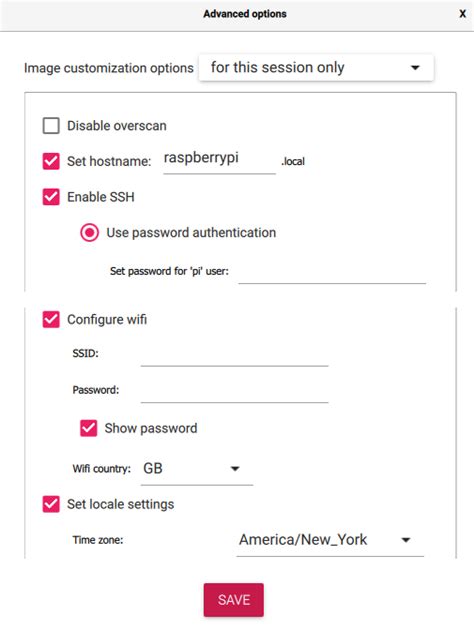Close the Advanced options dialog
Viewport: 474px width, 630px height.
click(x=462, y=14)
